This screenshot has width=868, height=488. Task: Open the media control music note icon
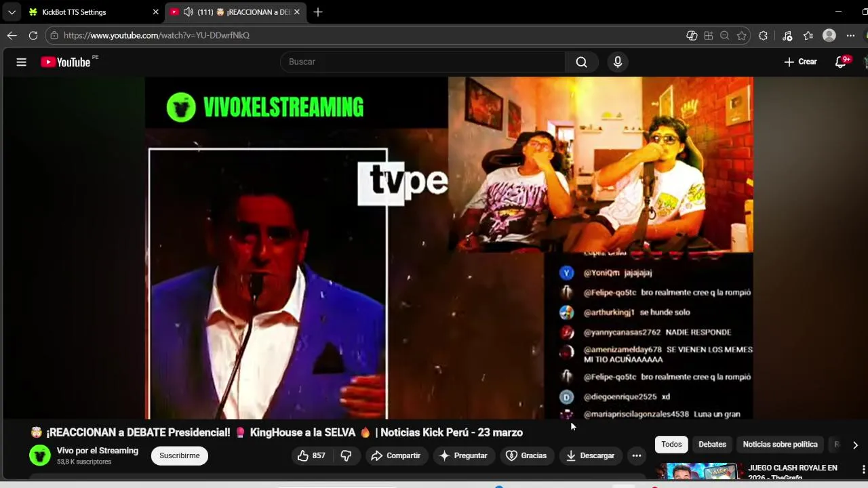(x=787, y=35)
